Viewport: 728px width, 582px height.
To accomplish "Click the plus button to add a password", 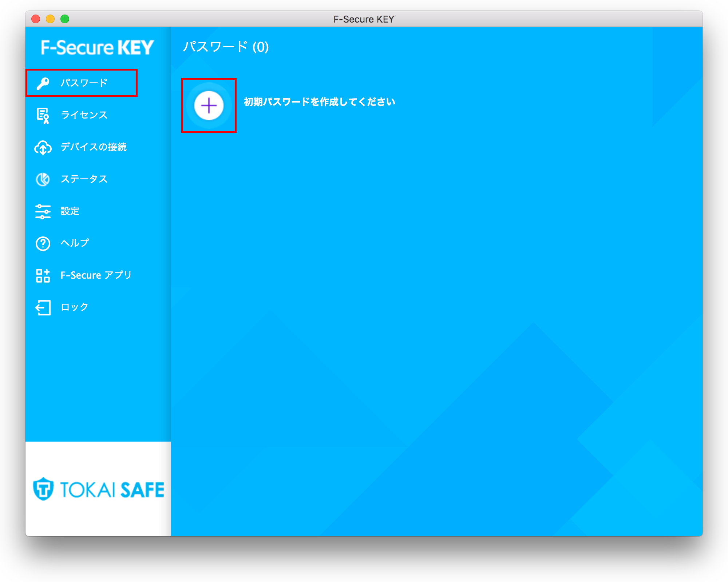I will pyautogui.click(x=209, y=105).
